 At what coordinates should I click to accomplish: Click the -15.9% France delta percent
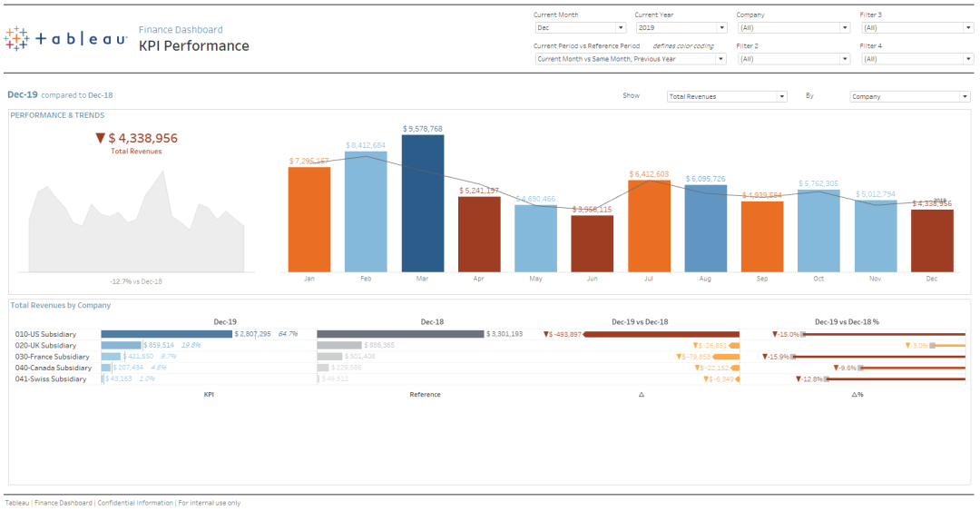(x=776, y=357)
